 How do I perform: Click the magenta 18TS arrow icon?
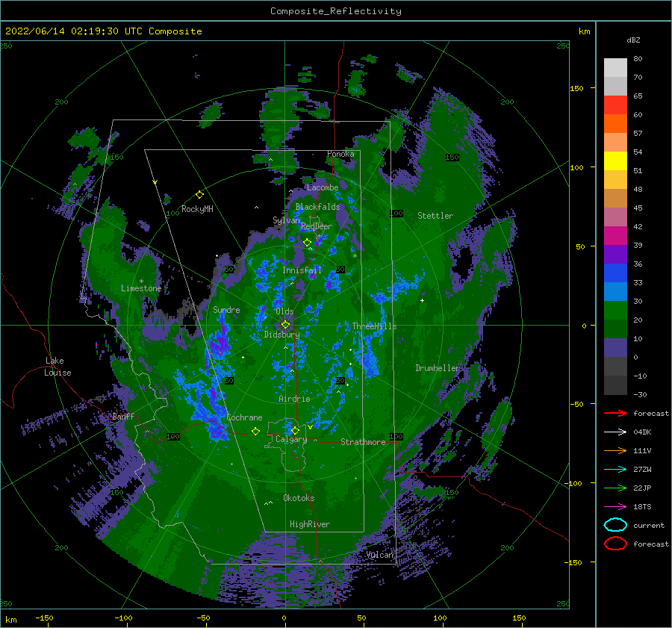[x=615, y=507]
